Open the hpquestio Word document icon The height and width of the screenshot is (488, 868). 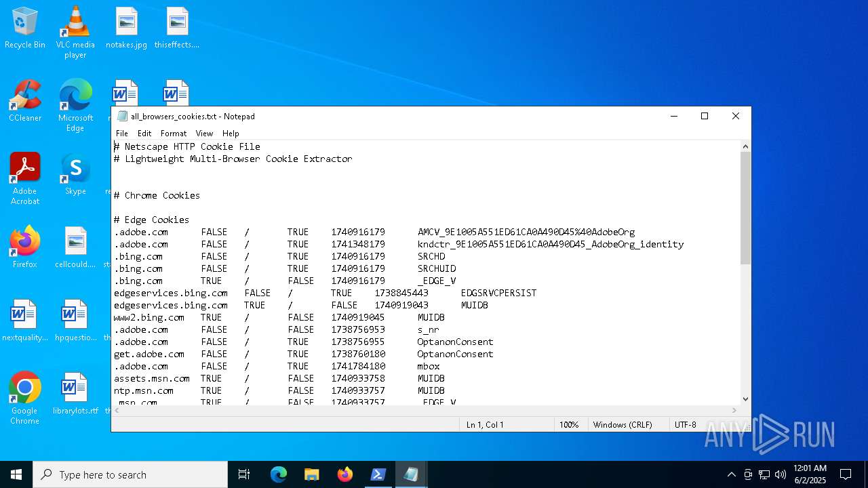75,321
